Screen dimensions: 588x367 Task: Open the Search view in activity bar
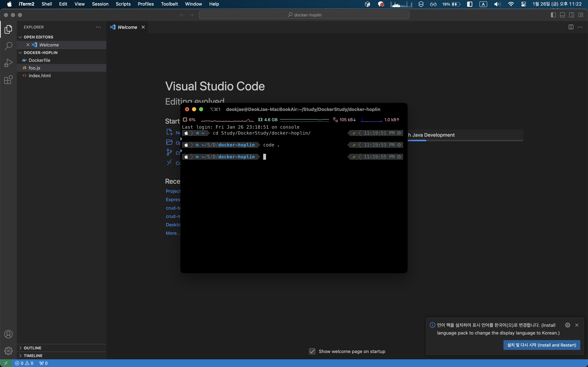[8, 46]
